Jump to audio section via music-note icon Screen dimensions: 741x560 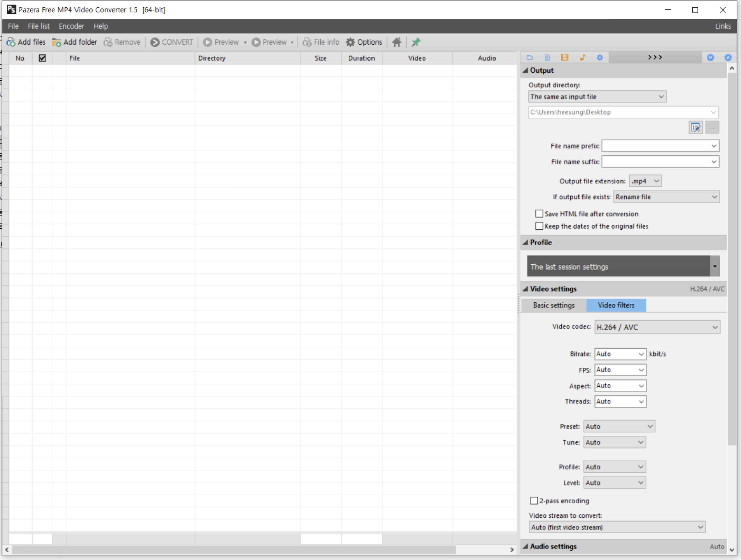click(582, 57)
